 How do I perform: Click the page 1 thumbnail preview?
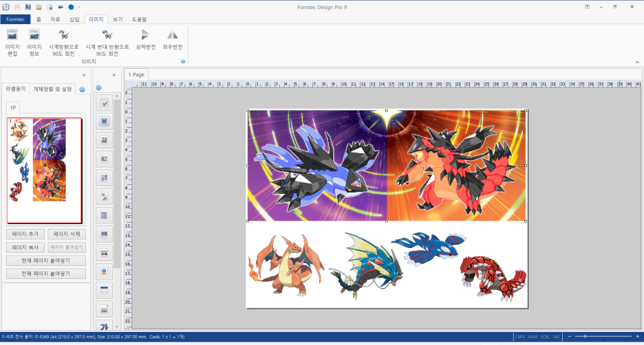click(44, 170)
